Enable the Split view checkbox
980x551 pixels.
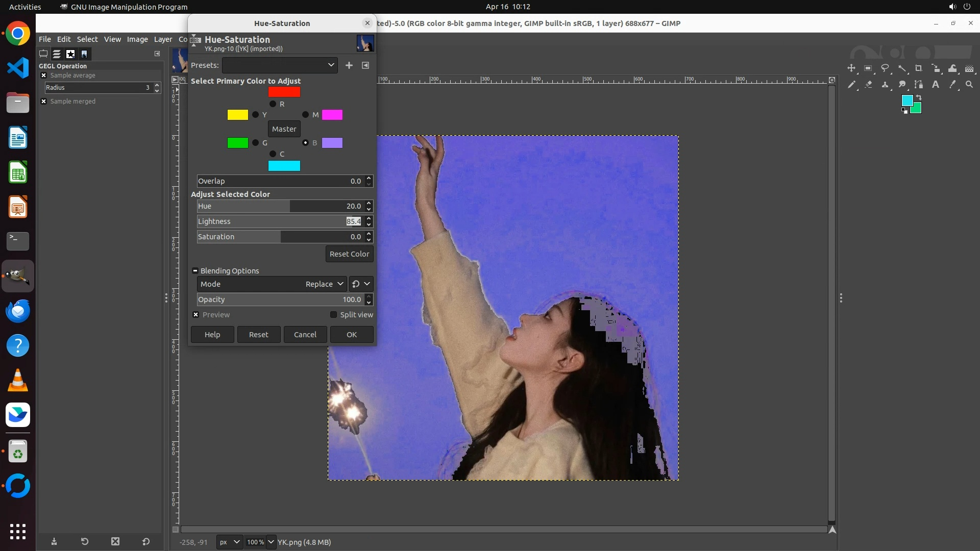click(x=334, y=315)
